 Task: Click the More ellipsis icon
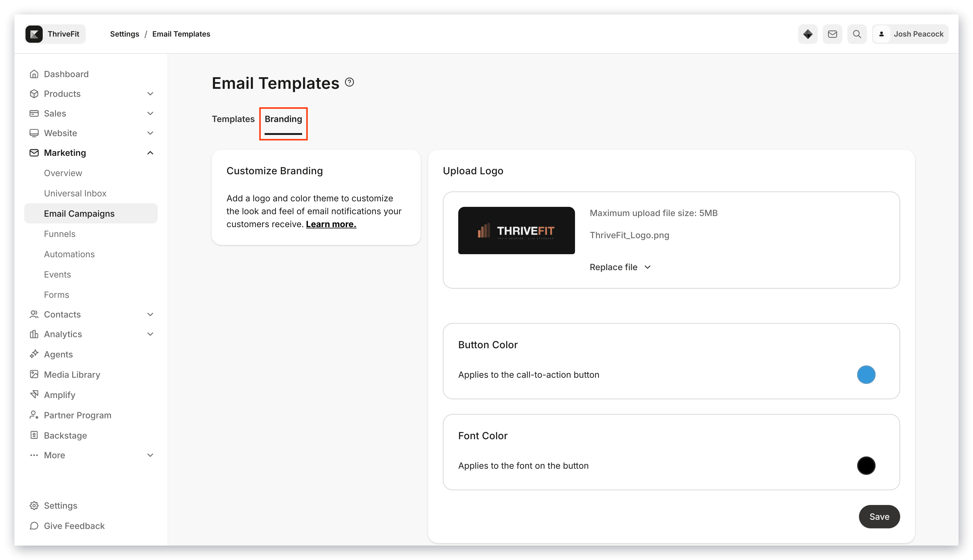click(x=34, y=455)
